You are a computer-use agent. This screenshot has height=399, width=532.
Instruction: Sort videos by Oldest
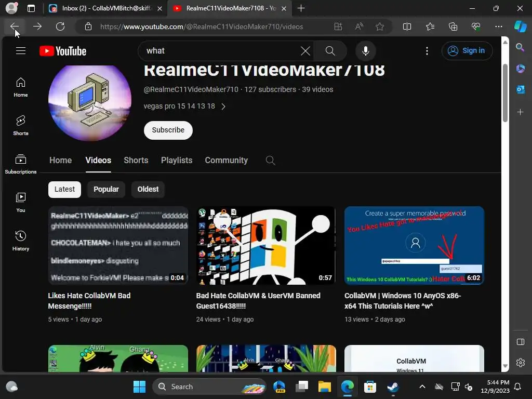point(148,189)
